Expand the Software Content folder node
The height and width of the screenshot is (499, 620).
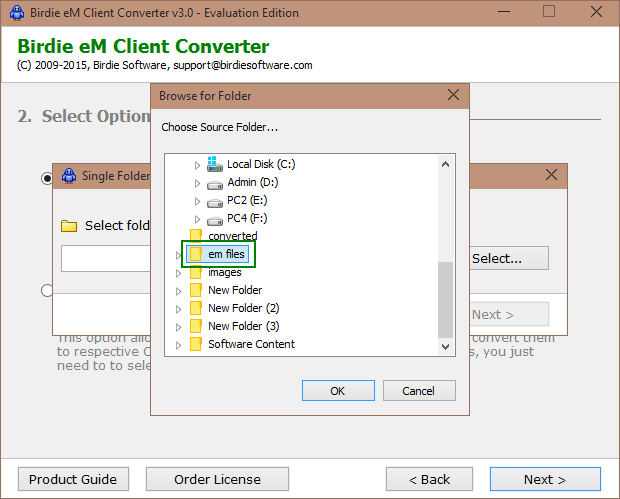(178, 345)
